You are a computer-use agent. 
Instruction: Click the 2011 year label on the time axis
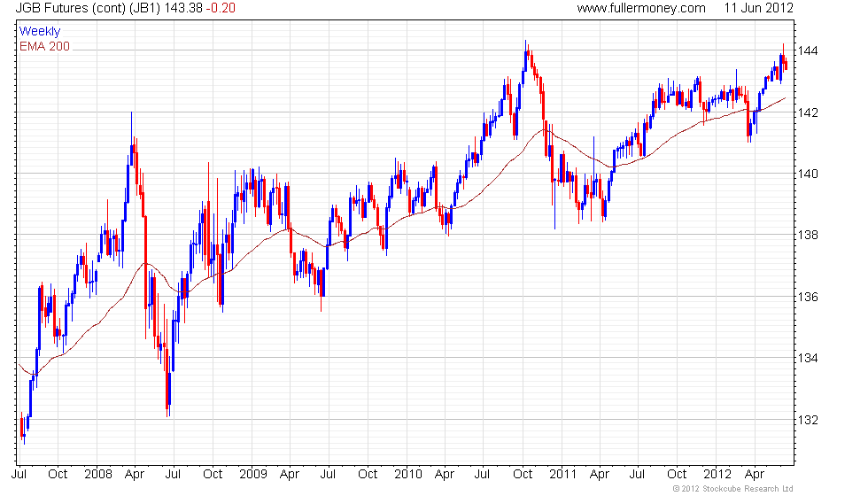[563, 475]
